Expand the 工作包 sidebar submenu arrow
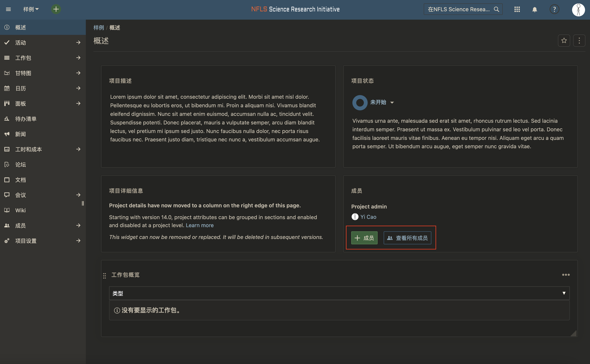The image size is (590, 364). (78, 58)
